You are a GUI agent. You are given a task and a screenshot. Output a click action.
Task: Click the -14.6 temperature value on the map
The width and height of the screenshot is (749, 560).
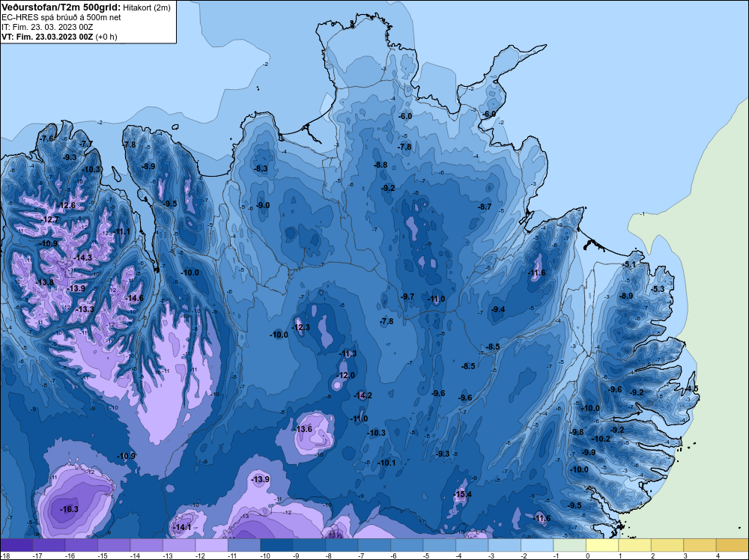tap(134, 298)
